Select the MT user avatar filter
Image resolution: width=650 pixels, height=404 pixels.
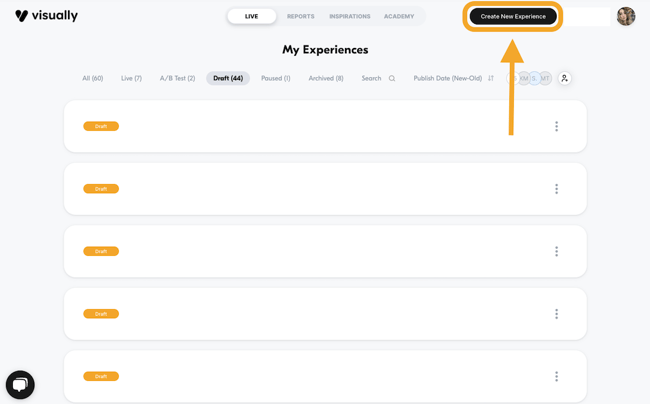(x=545, y=78)
